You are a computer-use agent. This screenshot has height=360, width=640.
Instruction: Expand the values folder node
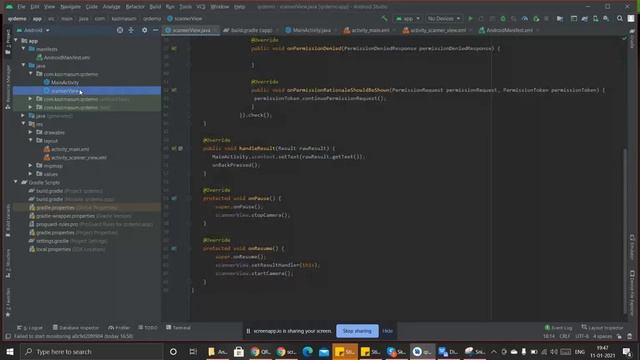pyautogui.click(x=31, y=174)
